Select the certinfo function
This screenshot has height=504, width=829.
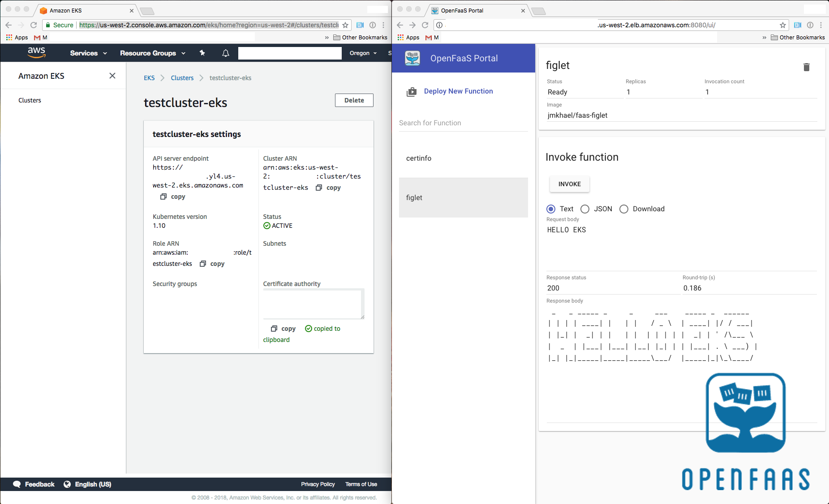(x=463, y=158)
